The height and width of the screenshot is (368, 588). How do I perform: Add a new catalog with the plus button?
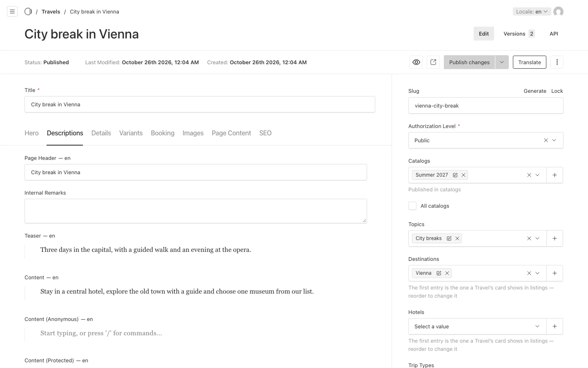555,175
